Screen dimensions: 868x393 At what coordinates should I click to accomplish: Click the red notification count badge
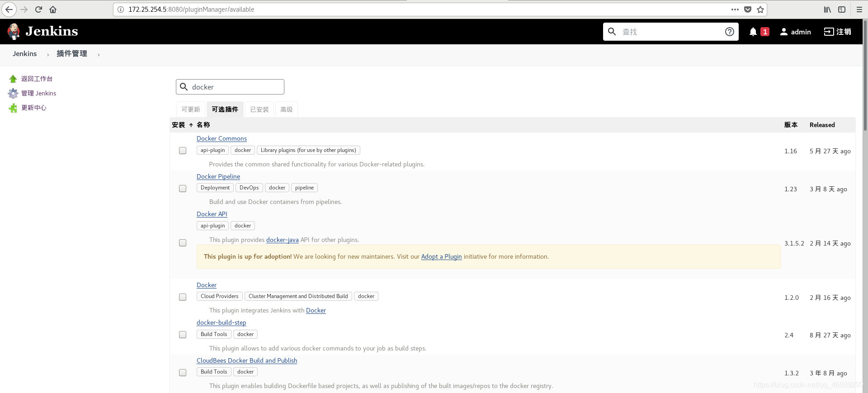pos(765,32)
